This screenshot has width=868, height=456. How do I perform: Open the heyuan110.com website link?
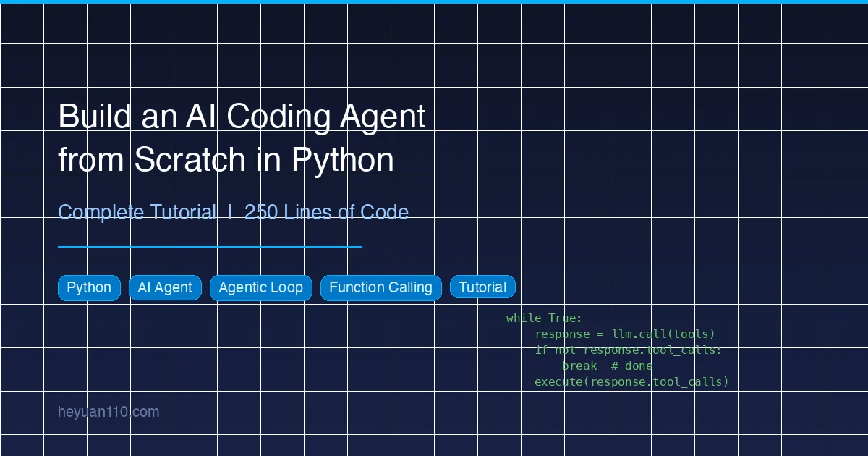pyautogui.click(x=109, y=412)
